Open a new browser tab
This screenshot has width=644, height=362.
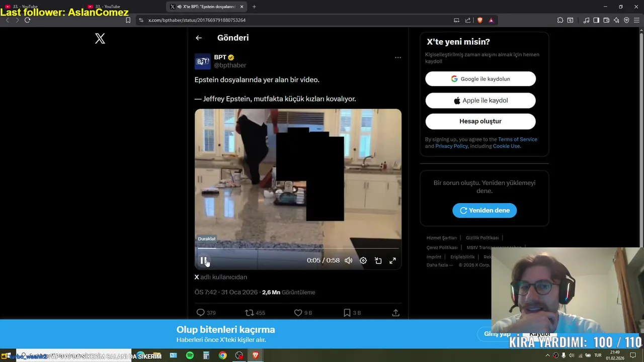pos(254,7)
